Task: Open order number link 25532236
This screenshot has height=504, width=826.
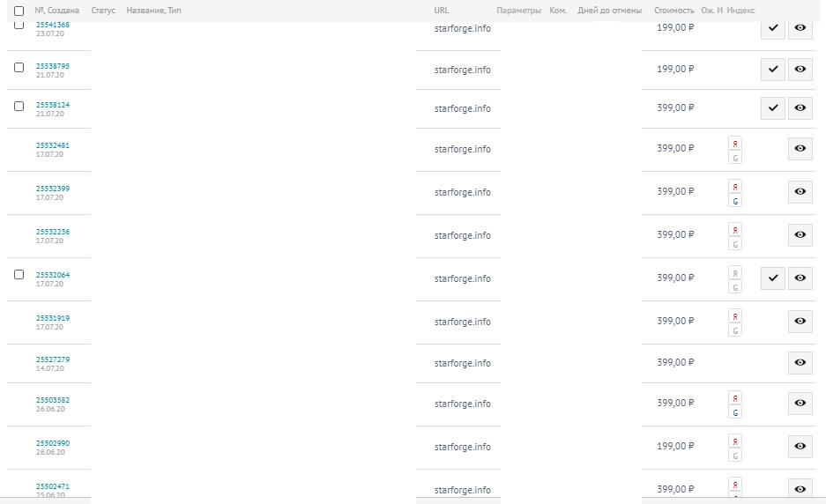Action: pos(53,232)
